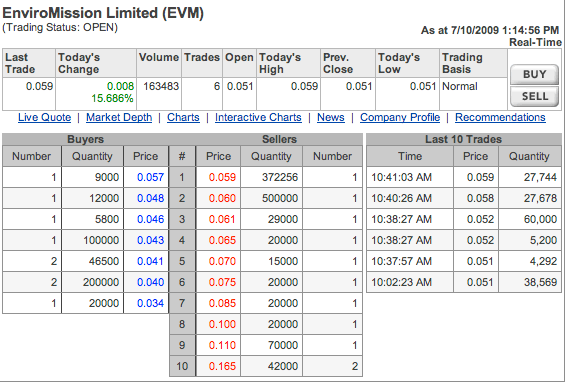
Task: Click the Last 10 Trades header
Action: pyautogui.click(x=463, y=139)
